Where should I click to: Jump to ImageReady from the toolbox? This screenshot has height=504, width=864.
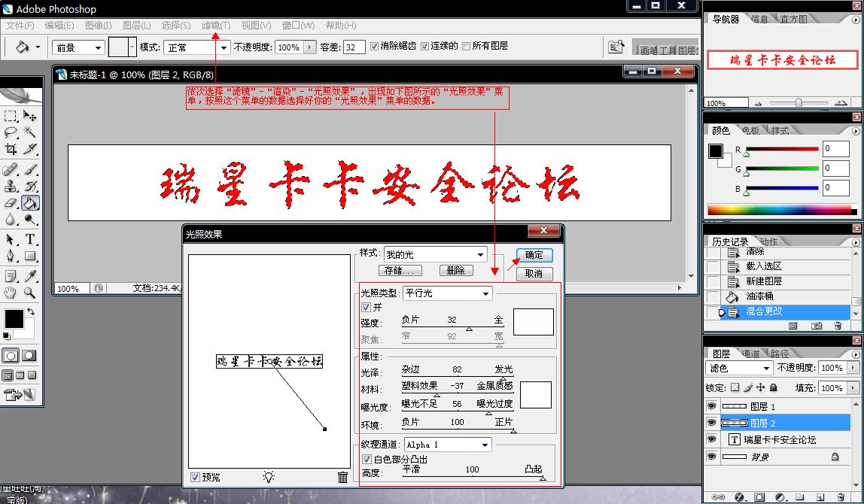coord(20,394)
